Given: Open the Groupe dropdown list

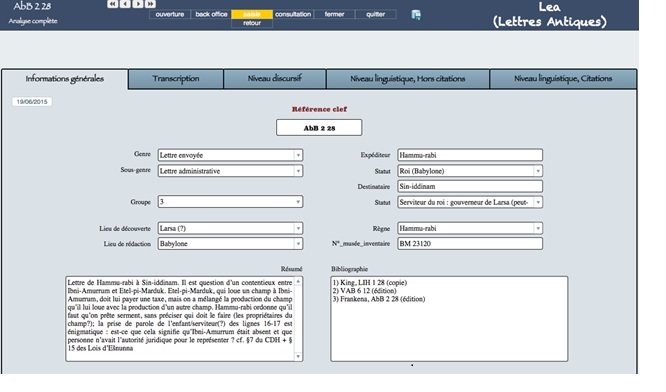Looking at the screenshot, I should [298, 202].
